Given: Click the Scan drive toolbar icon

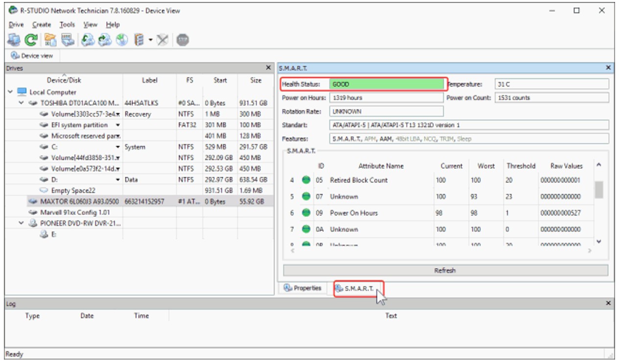Looking at the screenshot, I should click(68, 40).
